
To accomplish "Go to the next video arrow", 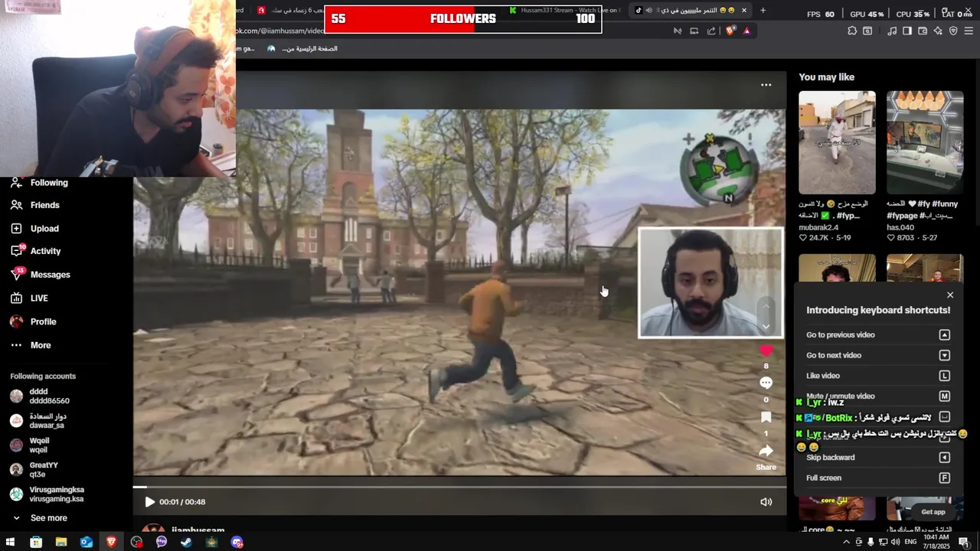I will [x=766, y=327].
